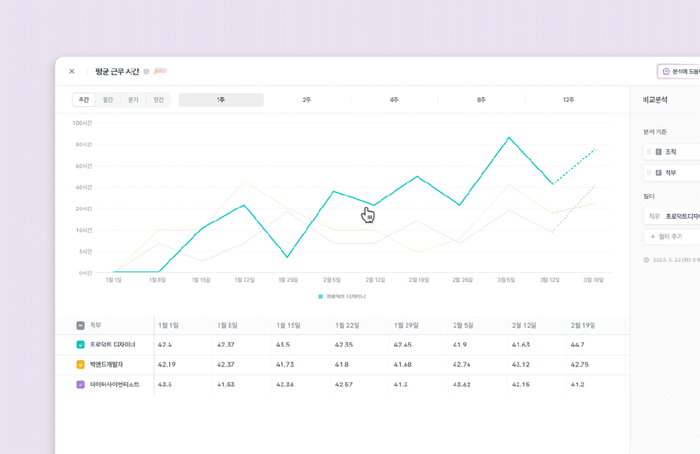700x454 pixels.
Task: Select the 12주 range option
Action: point(568,100)
